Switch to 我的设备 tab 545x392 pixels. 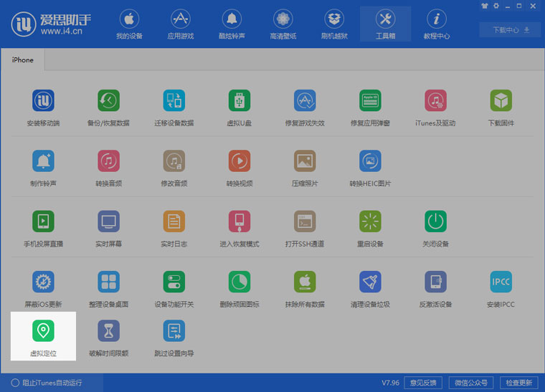129,24
